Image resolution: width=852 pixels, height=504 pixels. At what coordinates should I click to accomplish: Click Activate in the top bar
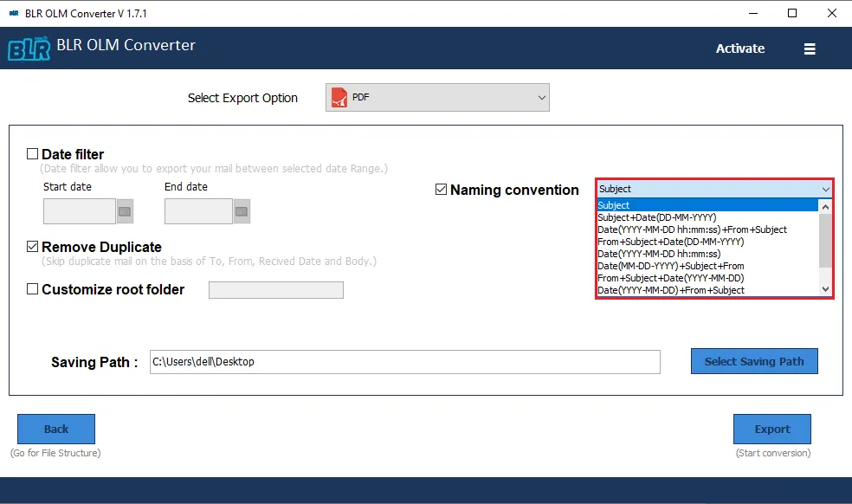coord(739,48)
